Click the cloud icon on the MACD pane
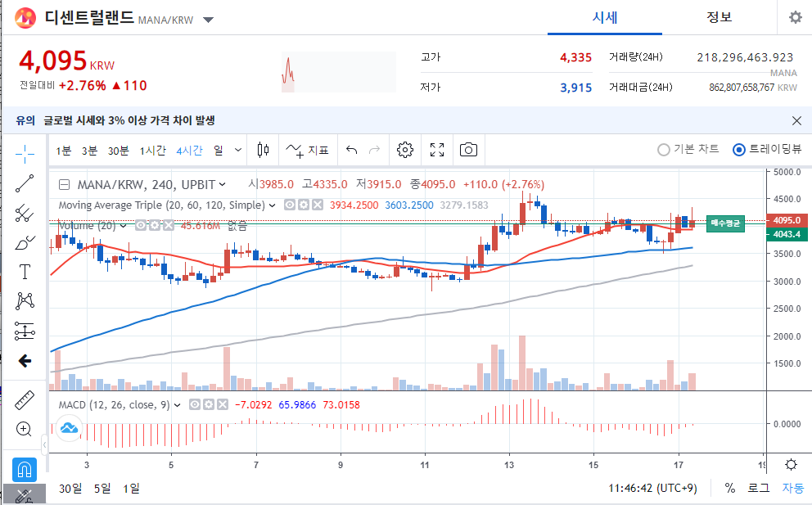The width and height of the screenshot is (812, 505). click(69, 428)
